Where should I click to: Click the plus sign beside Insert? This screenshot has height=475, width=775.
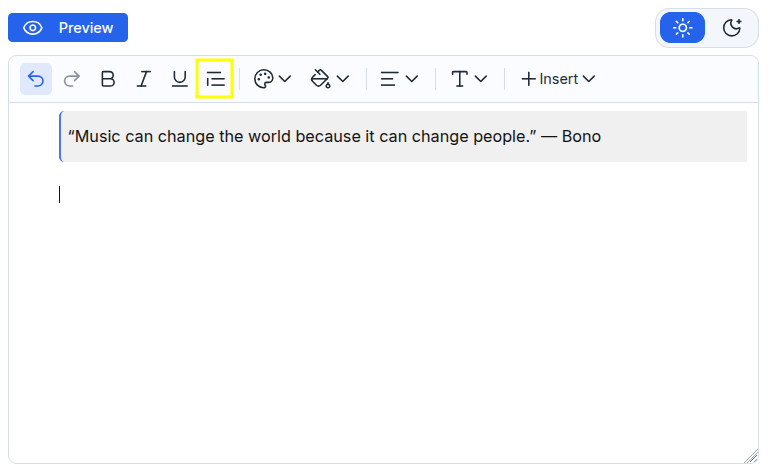point(528,79)
